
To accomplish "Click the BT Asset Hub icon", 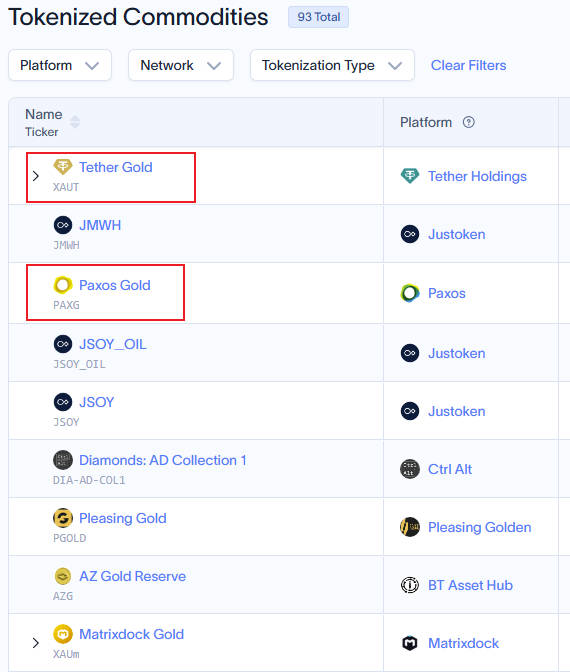I will [x=410, y=585].
